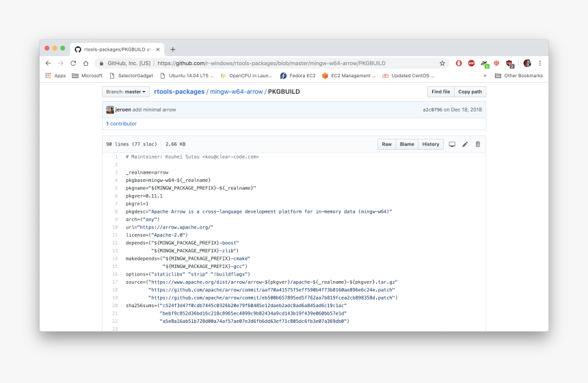The width and height of the screenshot is (588, 383).
Task: Click the Raw button
Action: point(386,144)
